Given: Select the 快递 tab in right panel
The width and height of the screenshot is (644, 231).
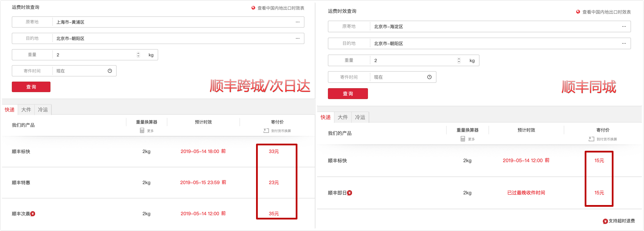Looking at the screenshot, I should 326,117.
